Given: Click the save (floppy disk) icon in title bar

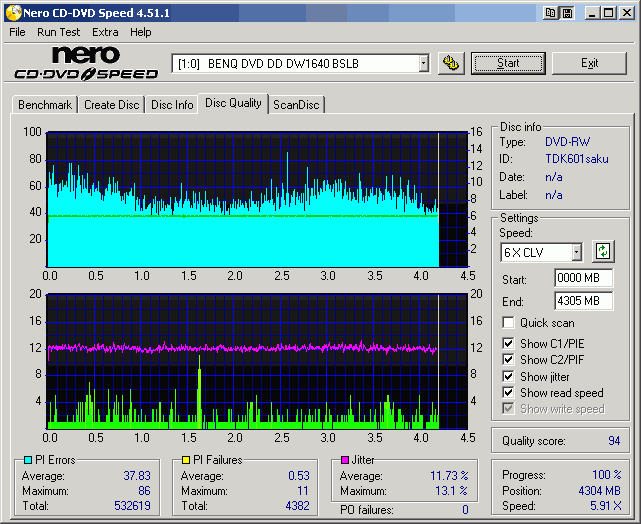Looking at the screenshot, I should click(567, 12).
